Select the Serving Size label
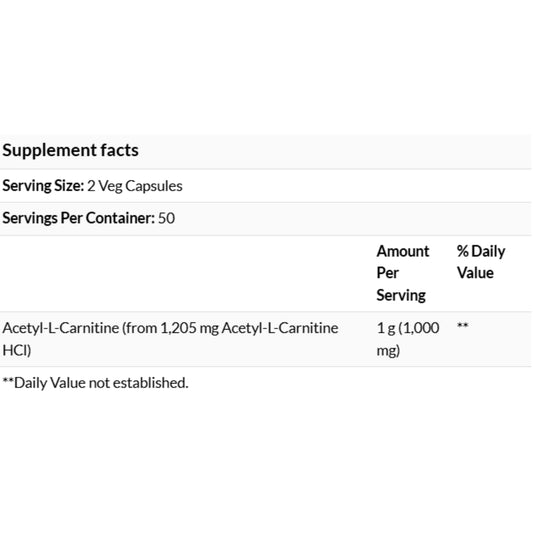This screenshot has height=533, width=533. point(43,186)
